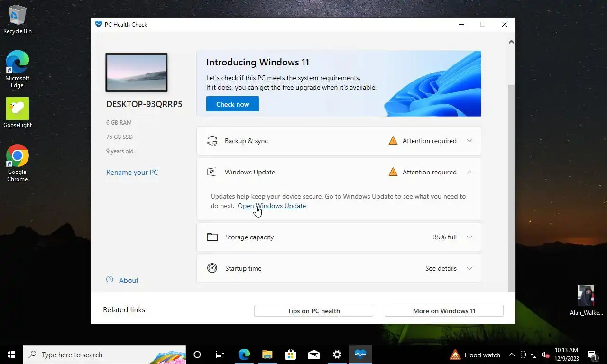Click the Related links label
Screen dimensions: 607x364
(124, 310)
